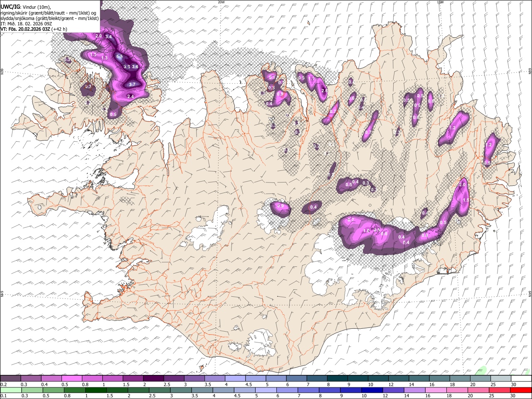Screen dimensions: 532x399
Task: Click the '0.1' tick label in the legend
Action: (4, 396)
